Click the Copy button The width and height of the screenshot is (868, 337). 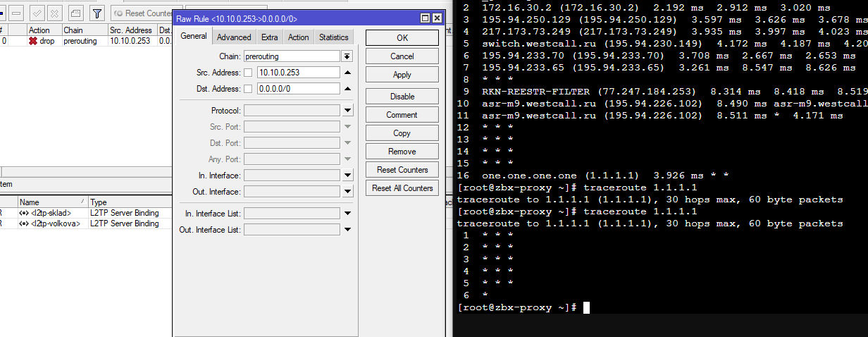click(402, 133)
